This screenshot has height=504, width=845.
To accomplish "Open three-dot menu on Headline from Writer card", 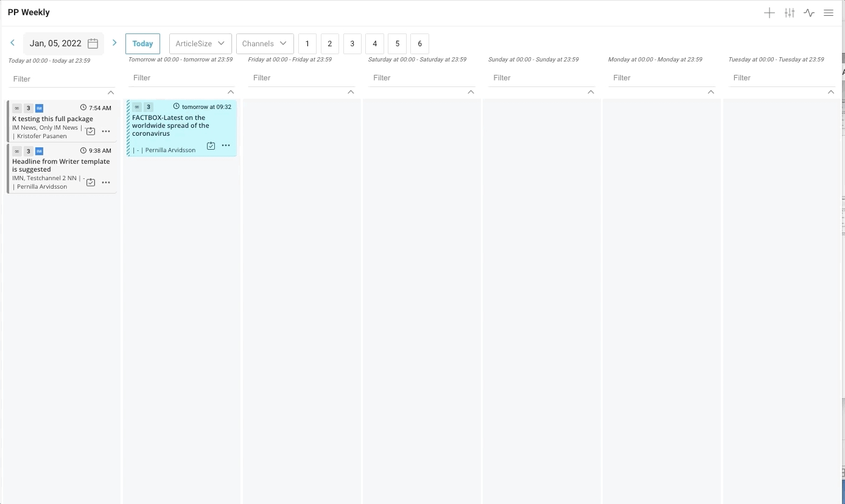I will [x=106, y=183].
